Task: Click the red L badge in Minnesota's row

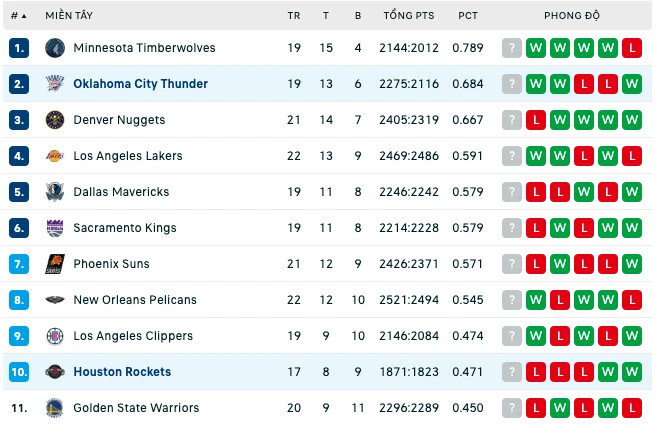Action: 632,48
